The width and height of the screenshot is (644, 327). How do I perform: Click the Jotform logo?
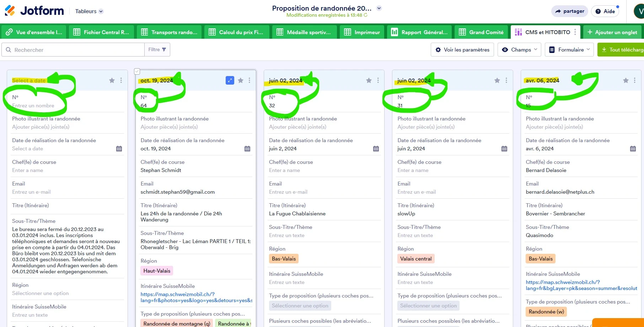pos(34,11)
